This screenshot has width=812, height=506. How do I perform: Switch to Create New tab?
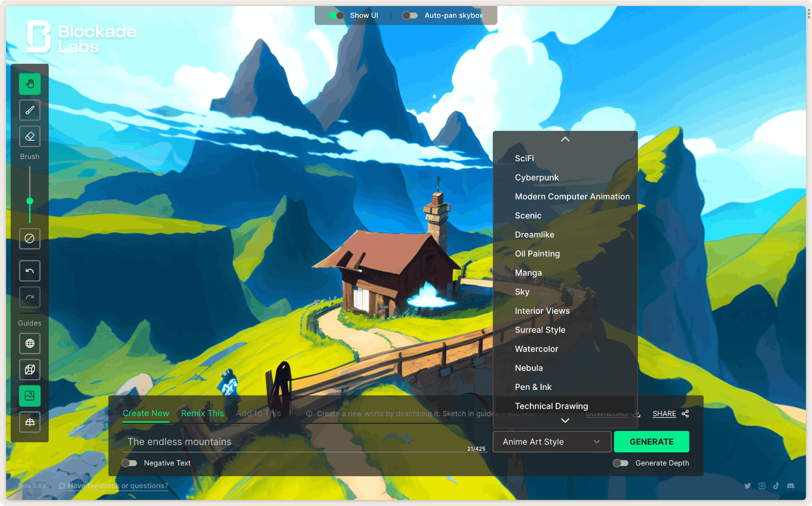(x=146, y=413)
